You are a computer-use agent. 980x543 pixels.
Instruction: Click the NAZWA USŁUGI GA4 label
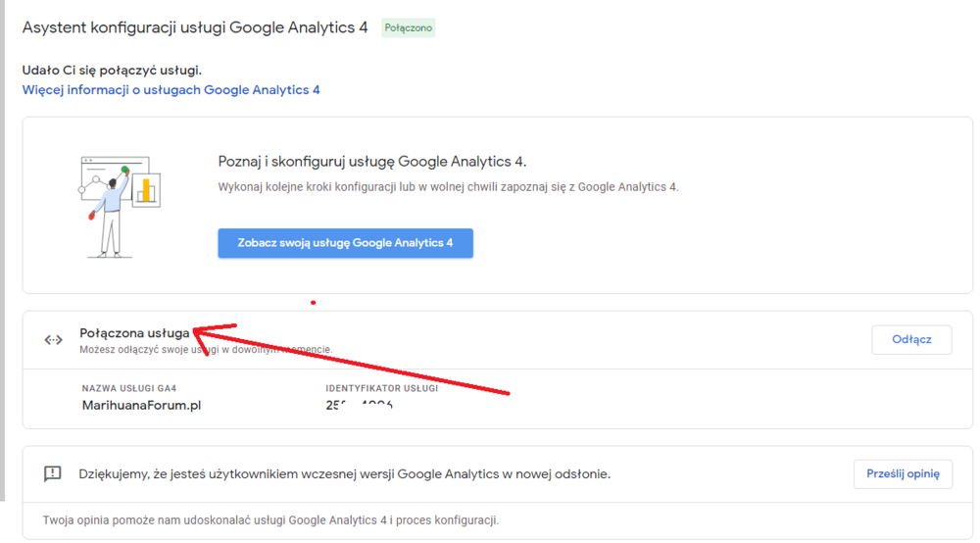129,388
